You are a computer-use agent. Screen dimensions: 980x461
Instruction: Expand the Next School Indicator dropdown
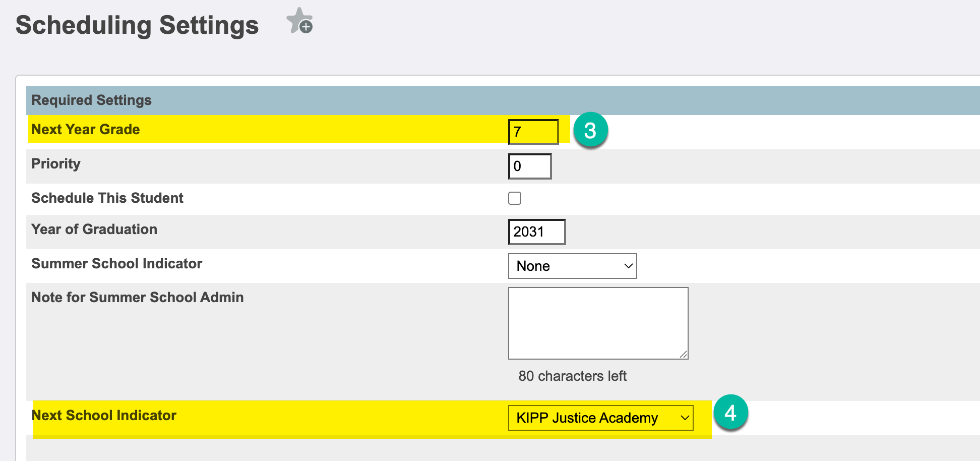tap(600, 418)
